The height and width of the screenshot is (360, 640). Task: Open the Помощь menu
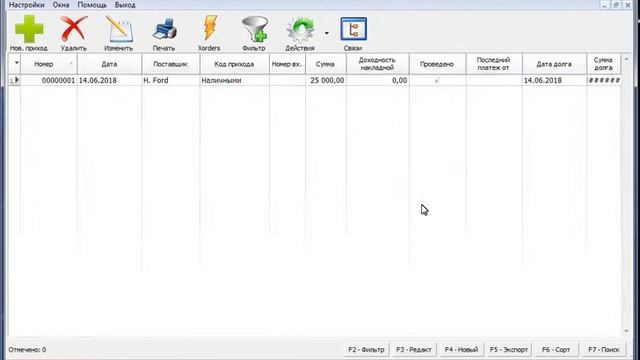click(92, 5)
